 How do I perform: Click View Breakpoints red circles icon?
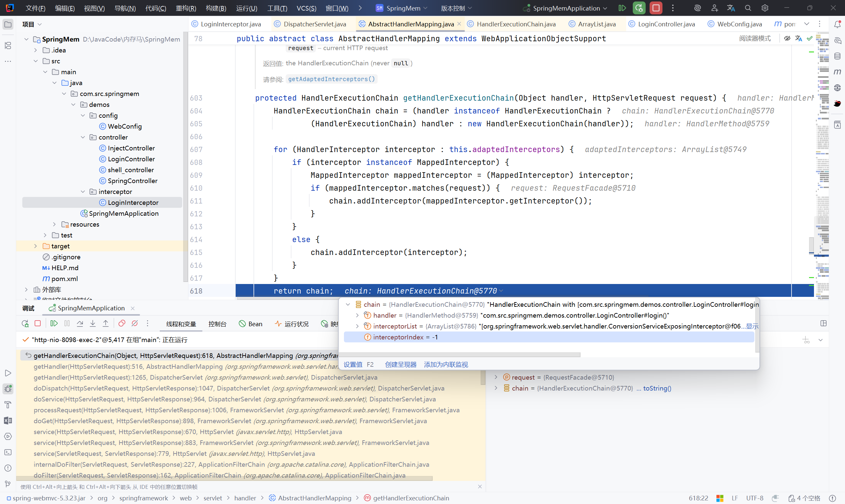tap(122, 323)
